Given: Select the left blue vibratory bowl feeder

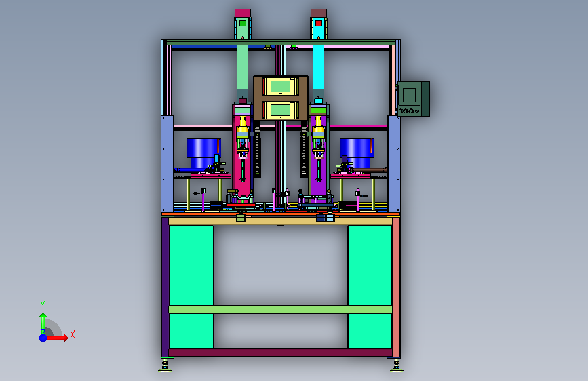Looking at the screenshot, I should [x=203, y=153].
